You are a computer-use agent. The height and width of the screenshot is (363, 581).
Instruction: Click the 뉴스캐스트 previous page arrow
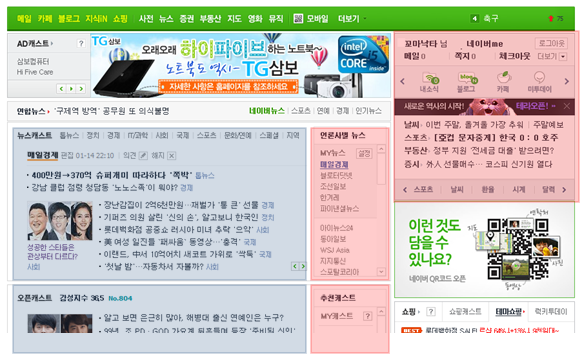pyautogui.click(x=295, y=266)
